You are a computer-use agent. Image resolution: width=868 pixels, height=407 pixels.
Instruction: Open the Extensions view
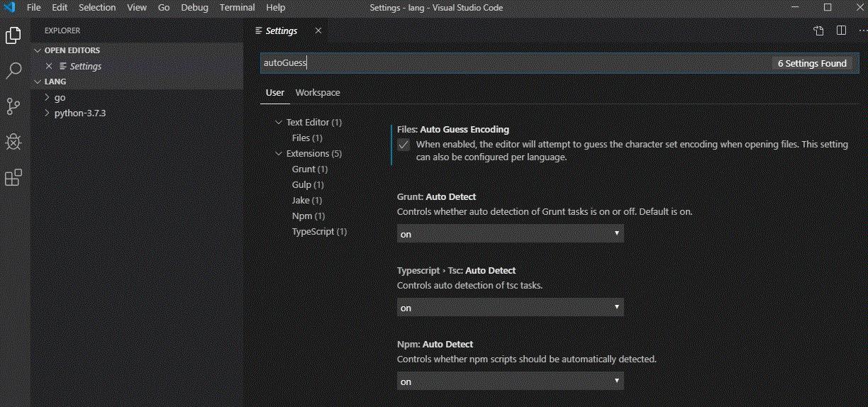13,177
